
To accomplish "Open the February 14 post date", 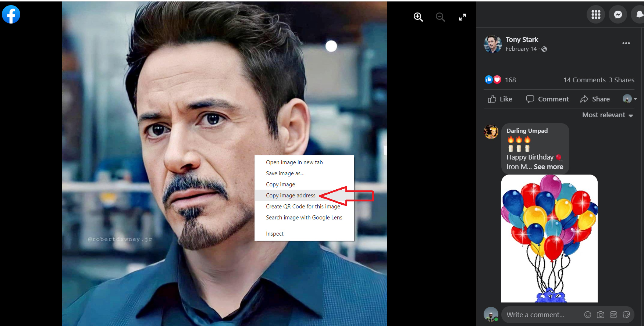I will pyautogui.click(x=521, y=49).
